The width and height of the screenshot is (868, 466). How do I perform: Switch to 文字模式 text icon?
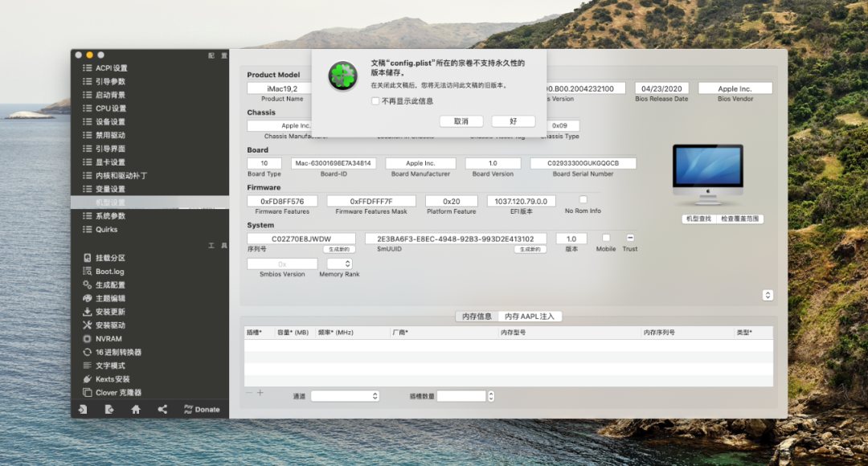(87, 366)
